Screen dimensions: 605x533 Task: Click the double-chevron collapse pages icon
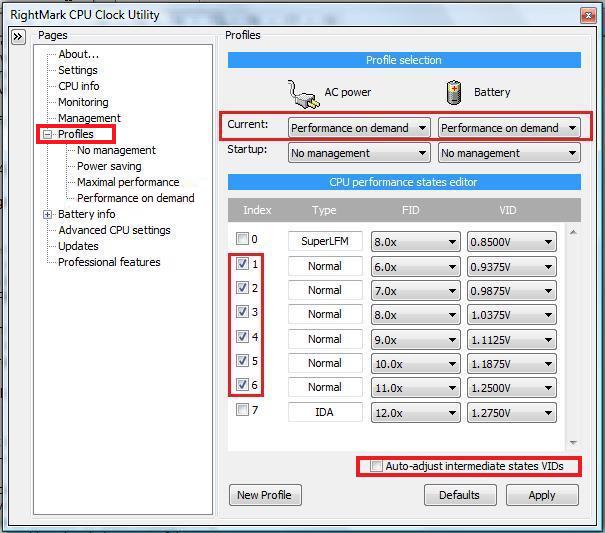pos(18,37)
